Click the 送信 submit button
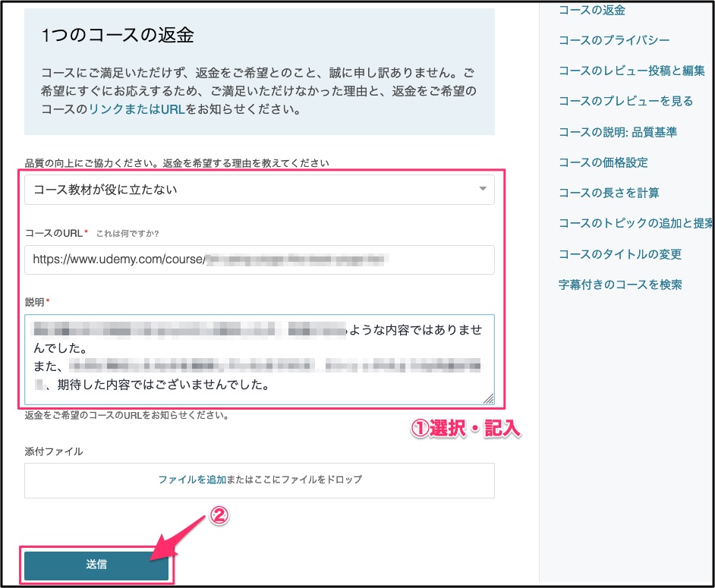Viewport: 715px width, 588px height. point(96,564)
